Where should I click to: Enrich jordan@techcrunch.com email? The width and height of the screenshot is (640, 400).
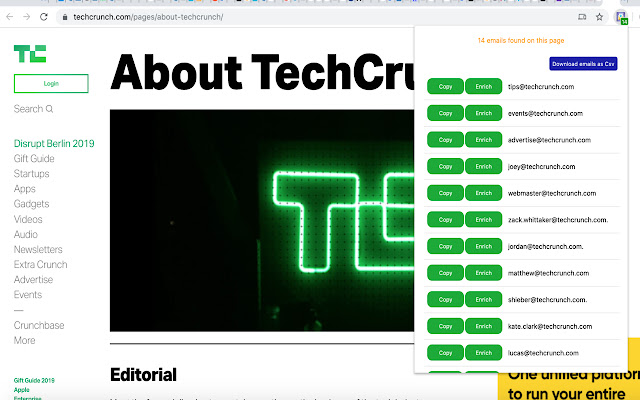[x=484, y=246]
